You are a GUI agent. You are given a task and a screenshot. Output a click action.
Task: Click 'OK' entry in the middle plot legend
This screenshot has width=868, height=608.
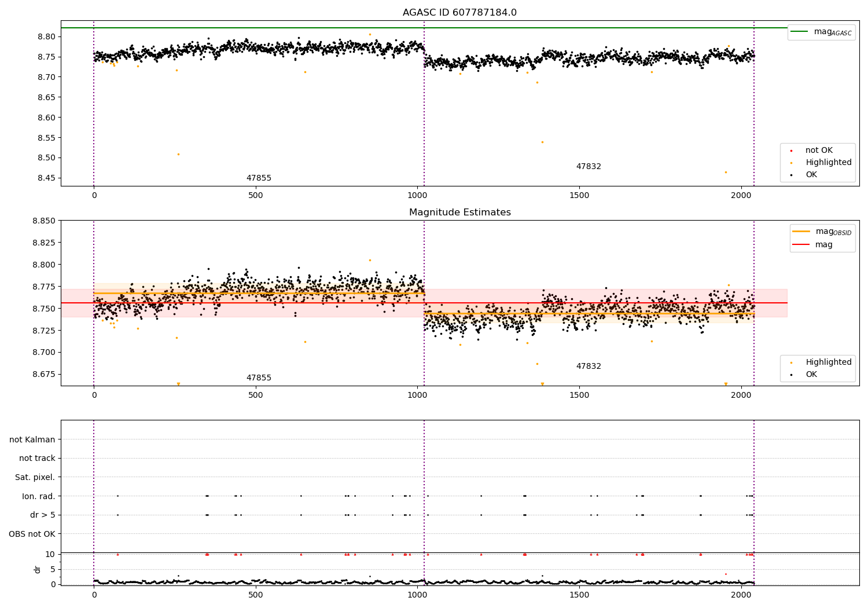coord(811,375)
